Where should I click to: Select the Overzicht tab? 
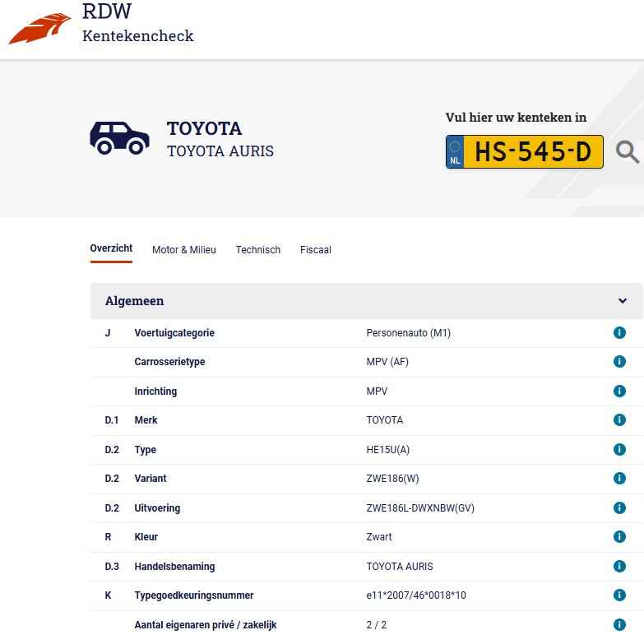111,248
